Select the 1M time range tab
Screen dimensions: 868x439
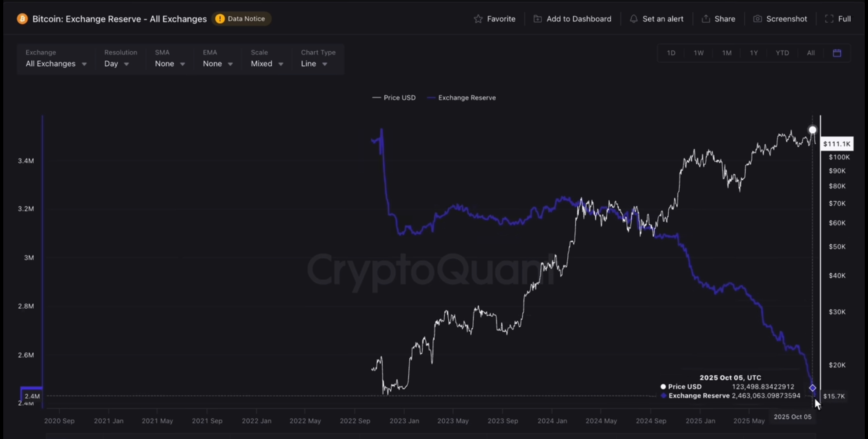coord(727,53)
